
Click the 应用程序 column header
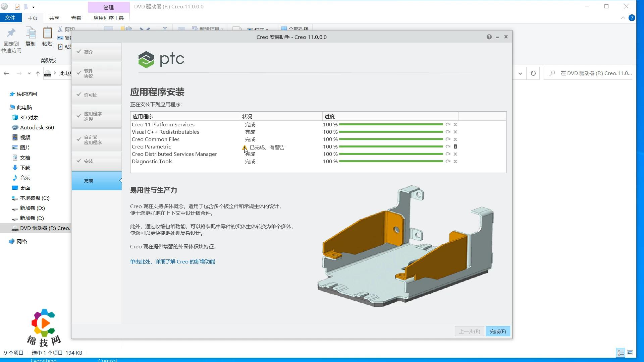coord(185,116)
